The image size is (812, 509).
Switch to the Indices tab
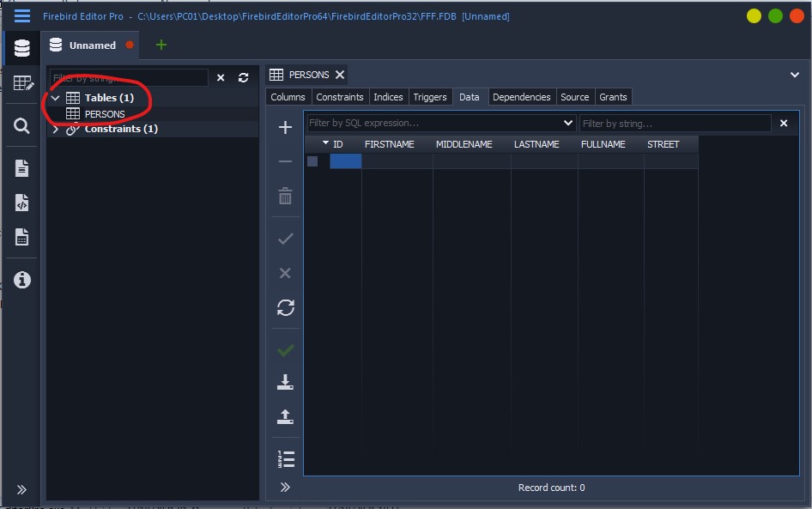388,97
